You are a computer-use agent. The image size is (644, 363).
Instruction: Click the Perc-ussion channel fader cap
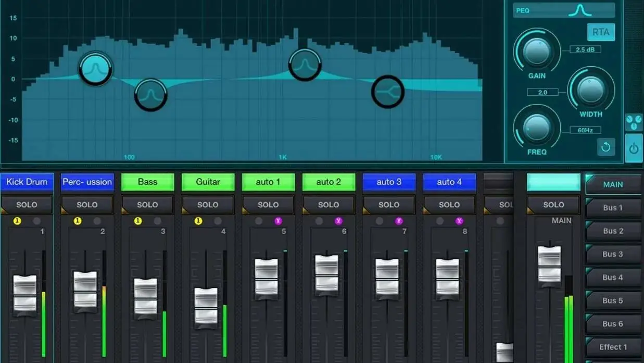[x=85, y=291]
